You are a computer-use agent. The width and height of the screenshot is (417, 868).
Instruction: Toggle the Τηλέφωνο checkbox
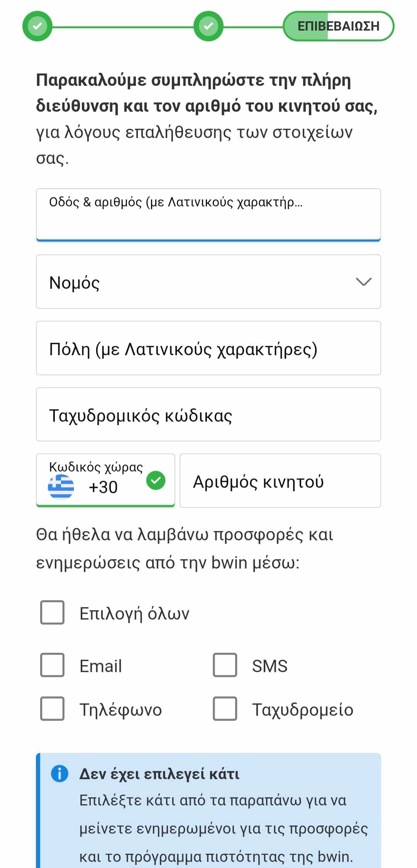point(53,709)
